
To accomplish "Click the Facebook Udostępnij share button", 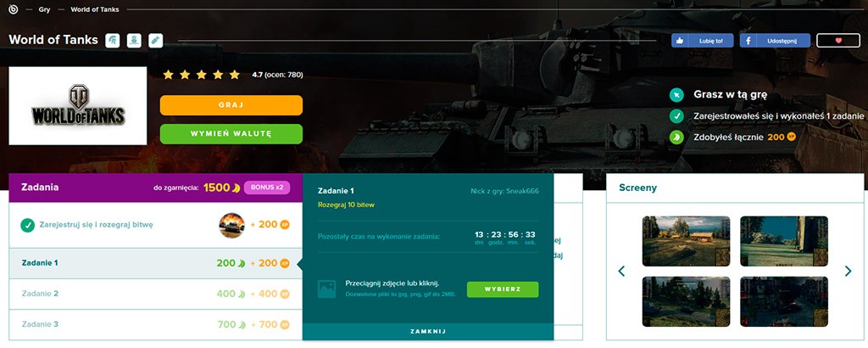I will click(775, 41).
